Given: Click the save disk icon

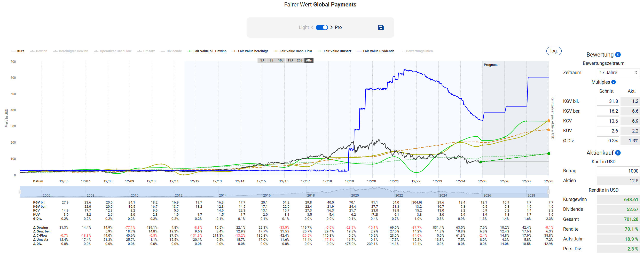Looking at the screenshot, I should click(381, 28).
